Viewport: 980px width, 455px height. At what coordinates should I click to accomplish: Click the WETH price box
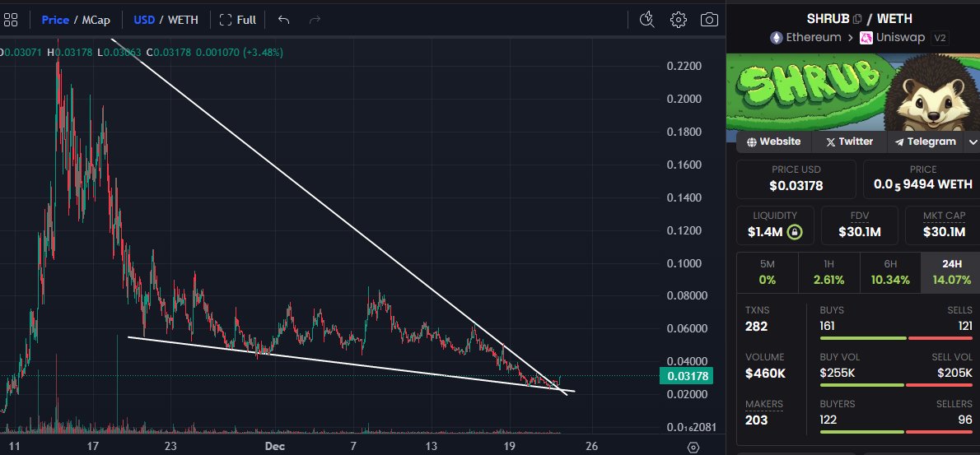[923, 179]
